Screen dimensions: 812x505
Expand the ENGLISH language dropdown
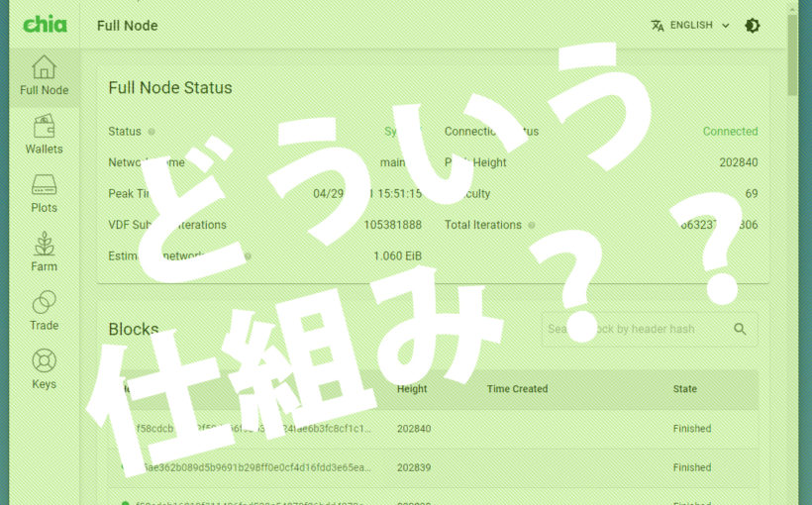pyautogui.click(x=699, y=26)
